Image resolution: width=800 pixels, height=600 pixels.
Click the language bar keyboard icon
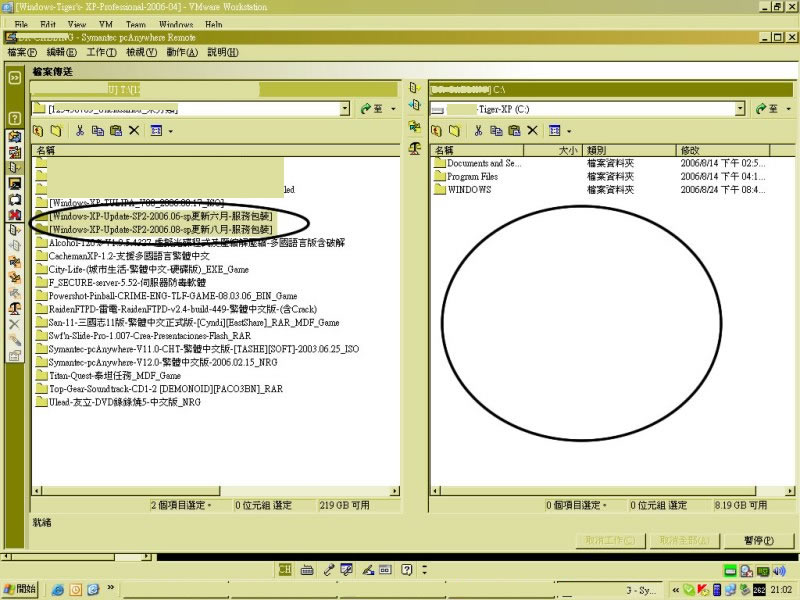click(x=307, y=570)
